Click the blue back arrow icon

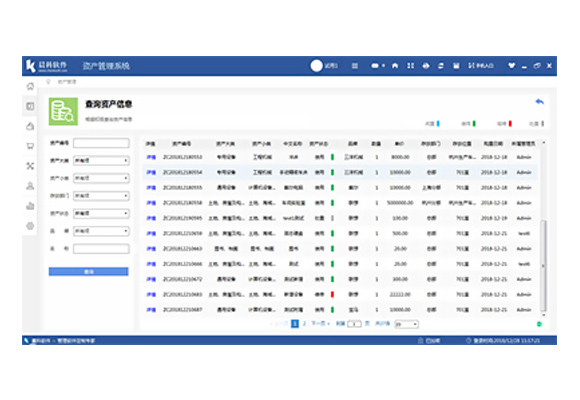click(539, 102)
